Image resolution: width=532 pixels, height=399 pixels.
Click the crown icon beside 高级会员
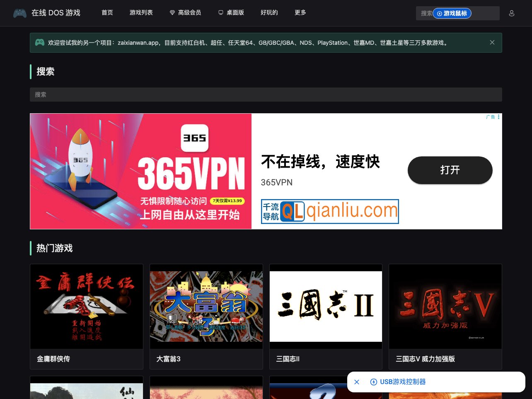click(172, 13)
